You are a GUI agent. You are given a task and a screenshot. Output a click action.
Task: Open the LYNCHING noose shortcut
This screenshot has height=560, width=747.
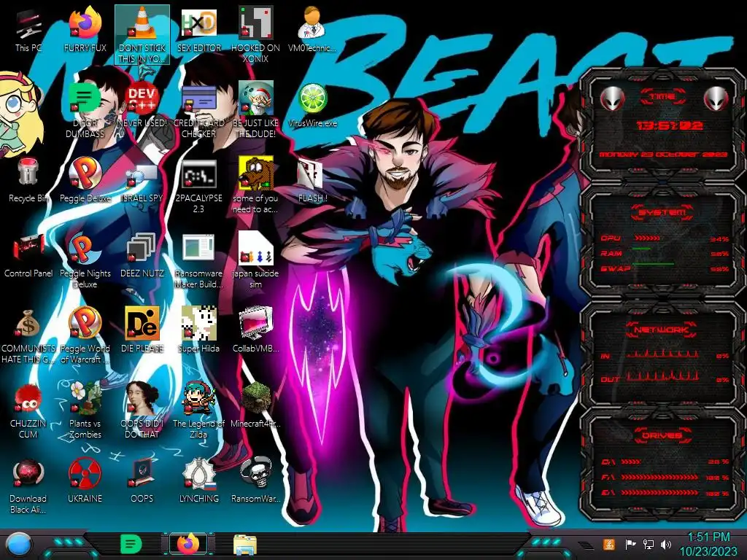(x=198, y=481)
